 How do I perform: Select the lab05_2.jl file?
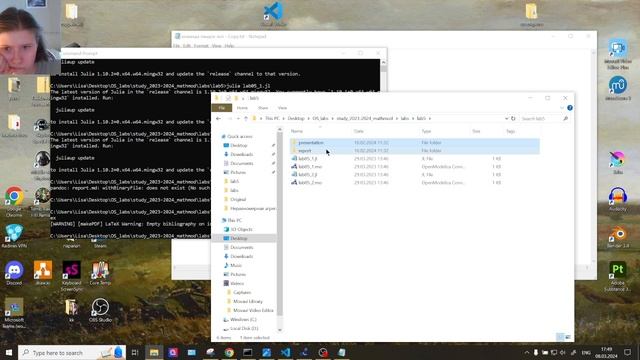pyautogui.click(x=307, y=175)
